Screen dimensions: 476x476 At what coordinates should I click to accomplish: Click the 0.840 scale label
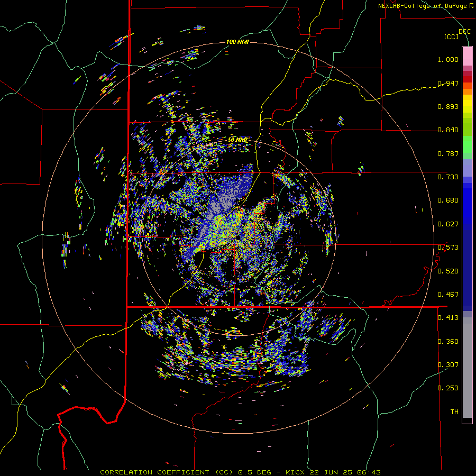448,130
